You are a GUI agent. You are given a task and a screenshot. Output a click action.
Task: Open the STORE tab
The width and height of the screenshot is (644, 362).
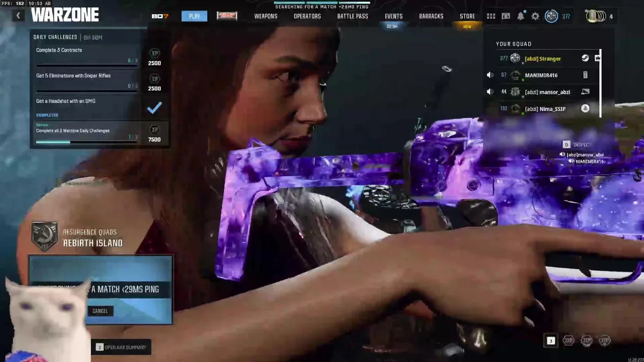coord(467,16)
